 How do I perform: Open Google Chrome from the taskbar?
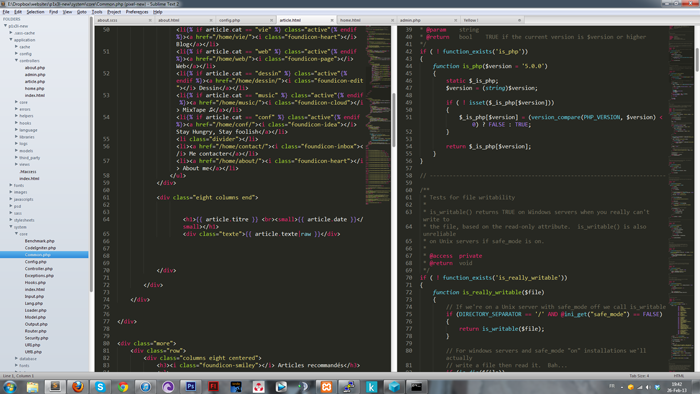[x=123, y=386]
